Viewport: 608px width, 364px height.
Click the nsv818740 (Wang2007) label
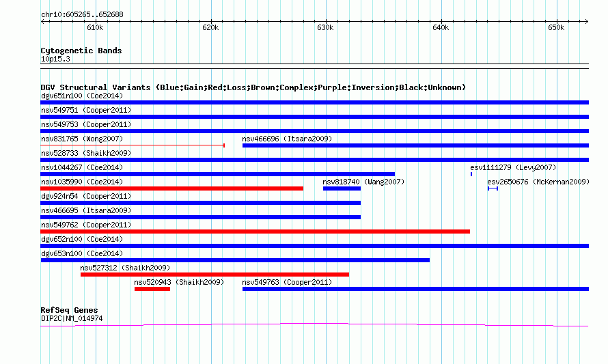pyautogui.click(x=363, y=182)
